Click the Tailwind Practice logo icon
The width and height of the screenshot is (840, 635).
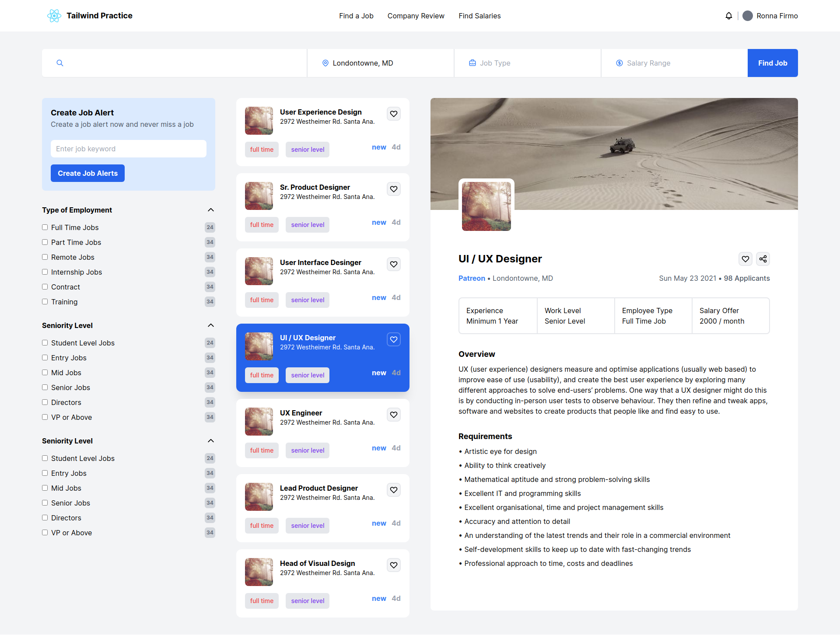(54, 16)
